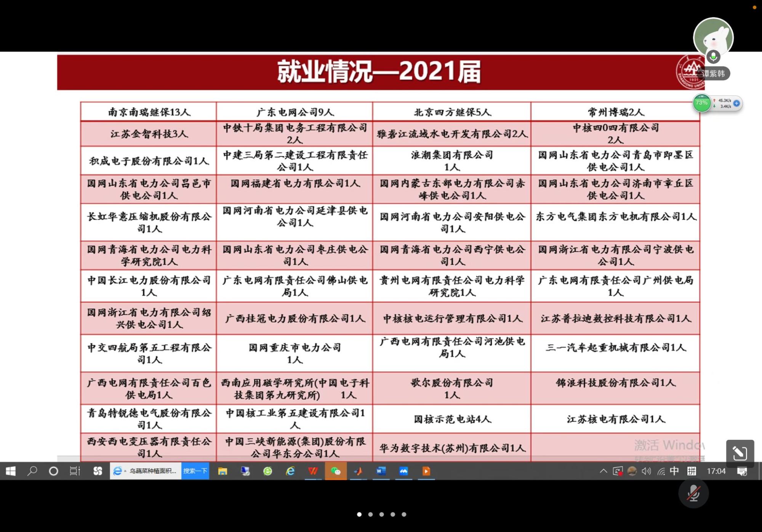Launch the green 360 browser icon
The height and width of the screenshot is (532, 762).
268,471
